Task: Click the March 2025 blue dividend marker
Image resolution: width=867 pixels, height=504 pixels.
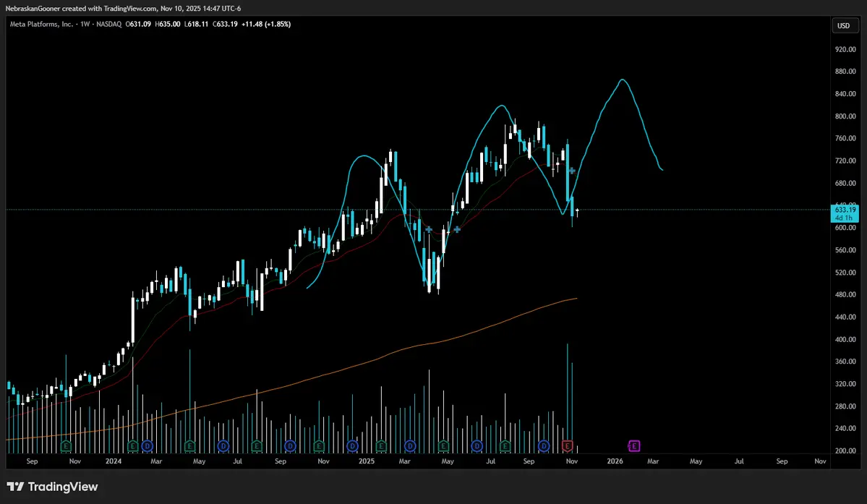Action: pos(410,445)
